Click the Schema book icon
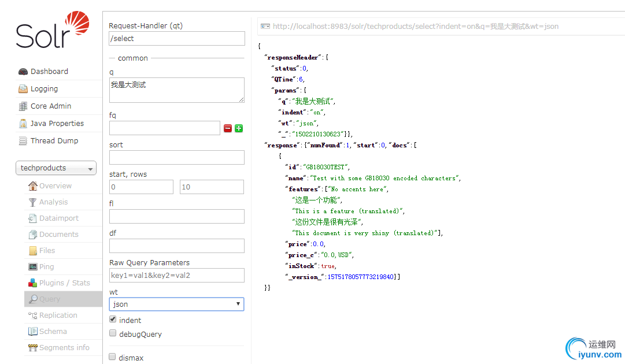Viewport: 625px width, 364px height. point(33,331)
